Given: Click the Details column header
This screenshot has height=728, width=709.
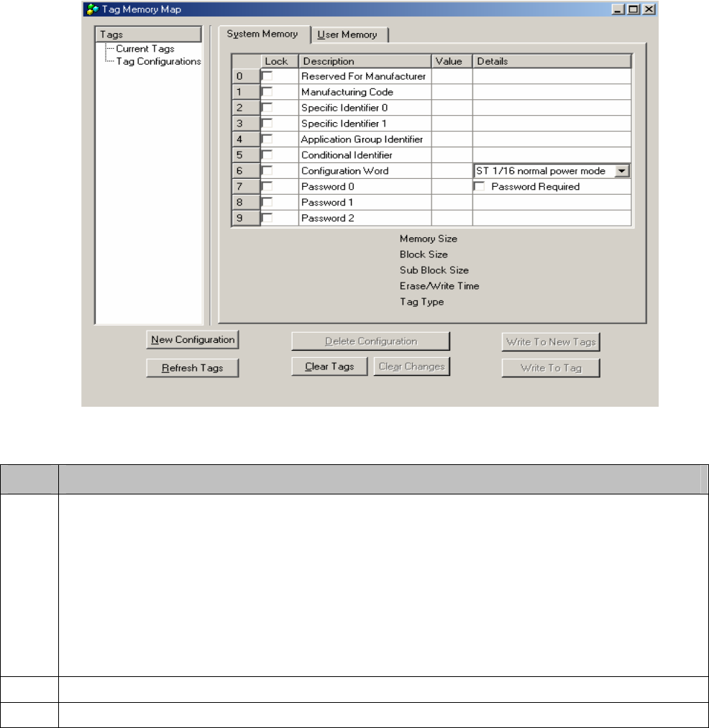Looking at the screenshot, I should point(552,61).
